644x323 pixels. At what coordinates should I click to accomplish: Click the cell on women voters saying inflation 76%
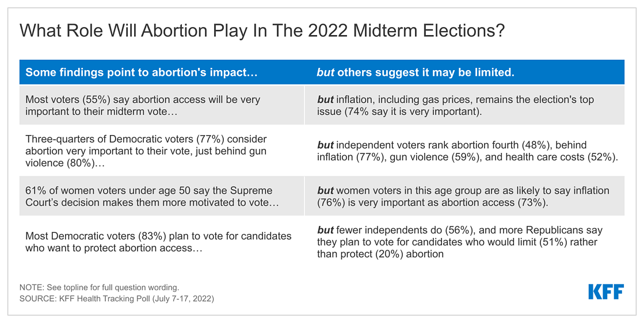point(464,196)
